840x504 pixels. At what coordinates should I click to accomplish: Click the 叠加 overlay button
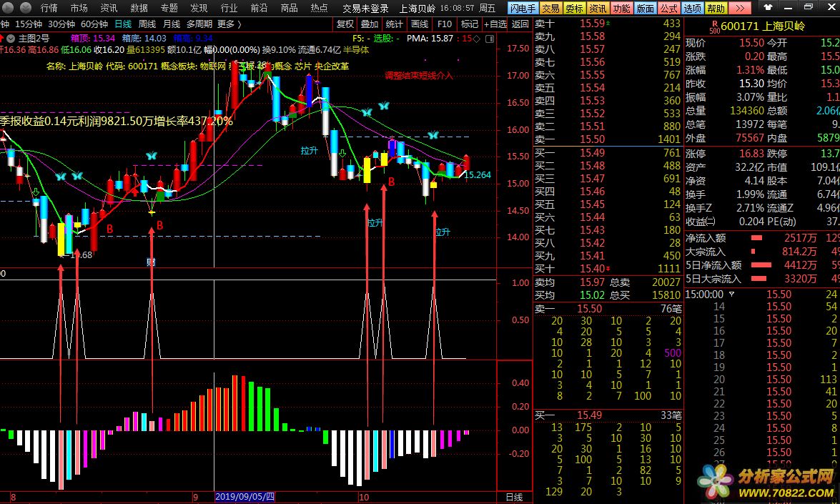click(369, 24)
